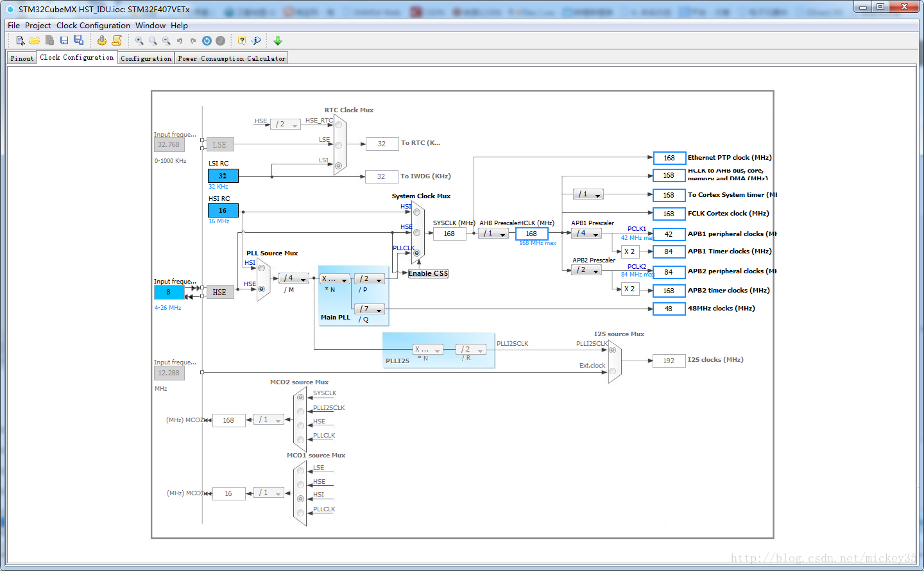Image resolution: width=924 pixels, height=571 pixels.
Task: Open the PLL /P divider dropdown
Action: [370, 279]
